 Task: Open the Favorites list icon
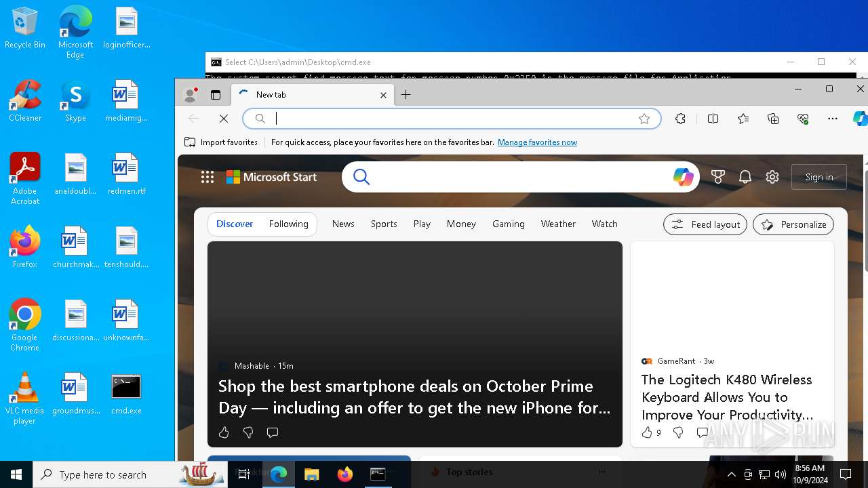(743, 119)
